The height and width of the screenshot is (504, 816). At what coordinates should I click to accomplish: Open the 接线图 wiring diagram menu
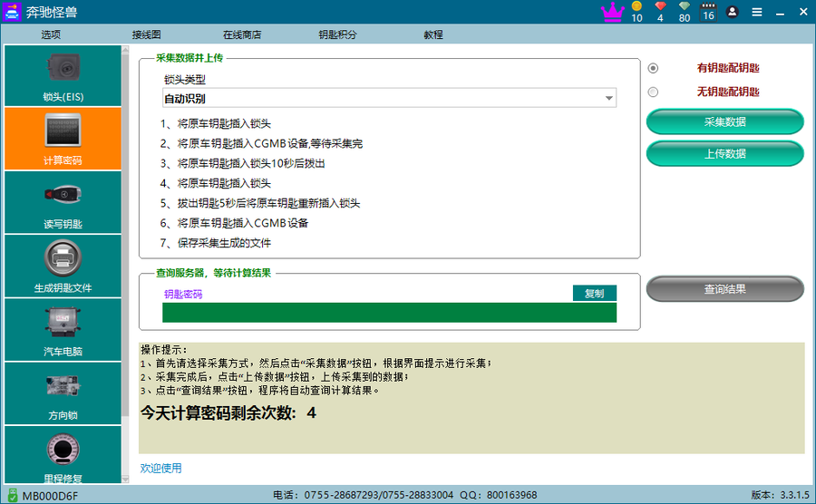(146, 34)
